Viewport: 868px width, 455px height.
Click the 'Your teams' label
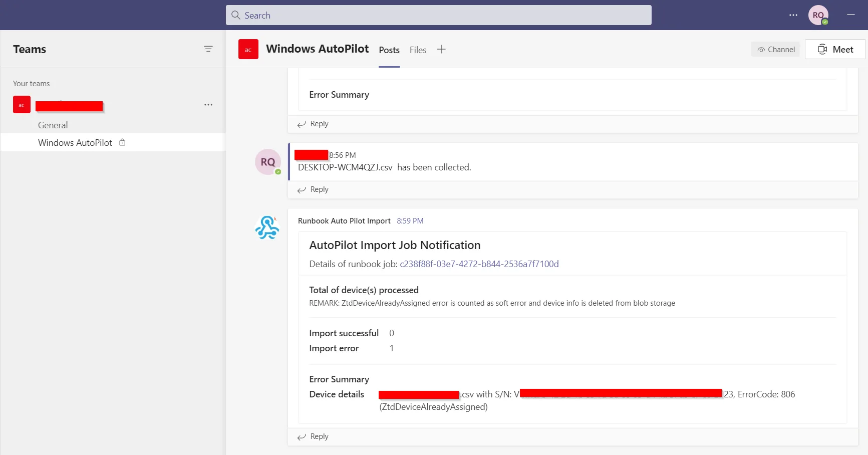(31, 84)
